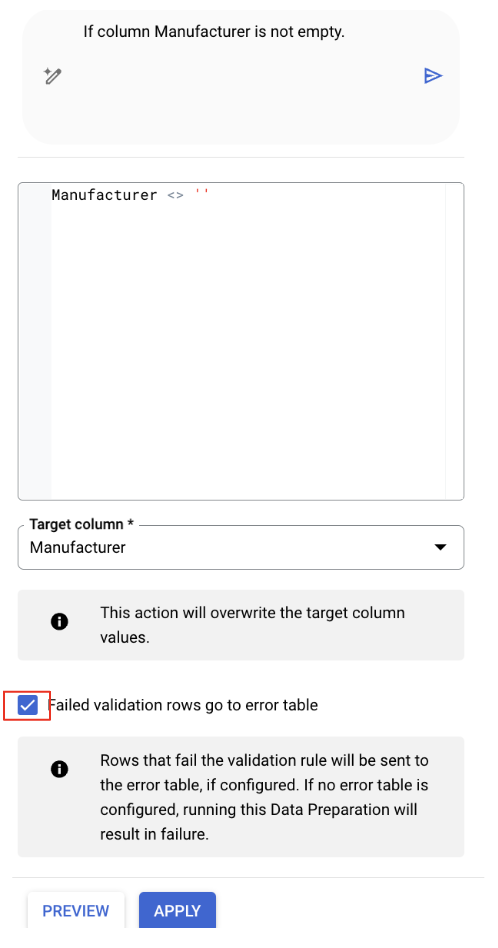Place cursor on 'Manufacturer' in the expression
The height and width of the screenshot is (948, 498).
(x=105, y=195)
